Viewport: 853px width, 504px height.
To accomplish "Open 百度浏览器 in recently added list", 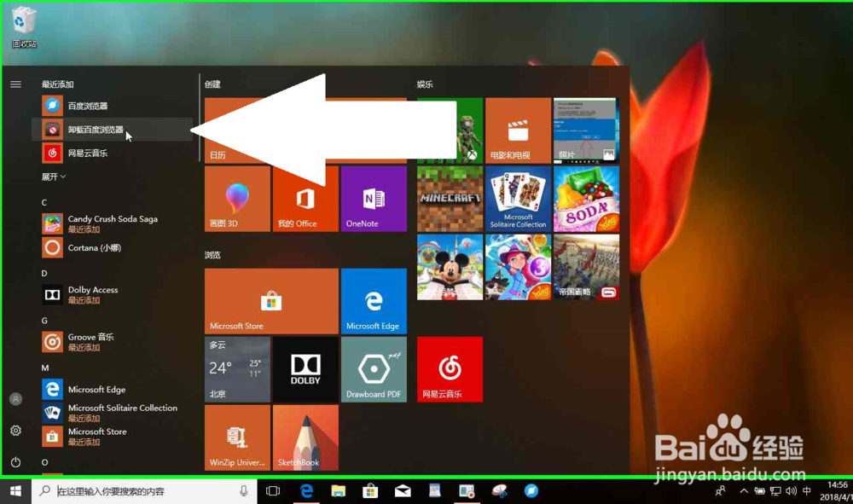I will 112,106.
